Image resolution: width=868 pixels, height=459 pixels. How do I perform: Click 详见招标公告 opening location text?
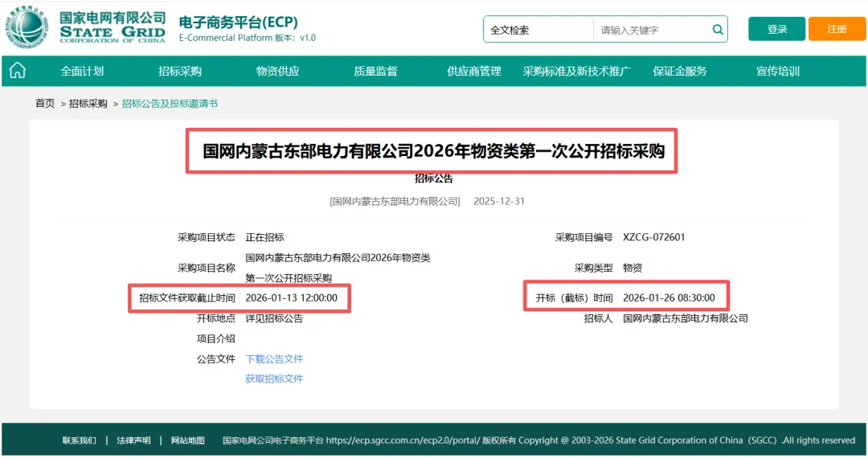[274, 318]
